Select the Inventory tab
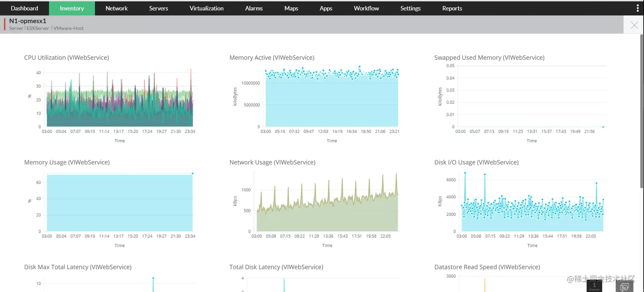This screenshot has height=292, width=644. pos(72,8)
